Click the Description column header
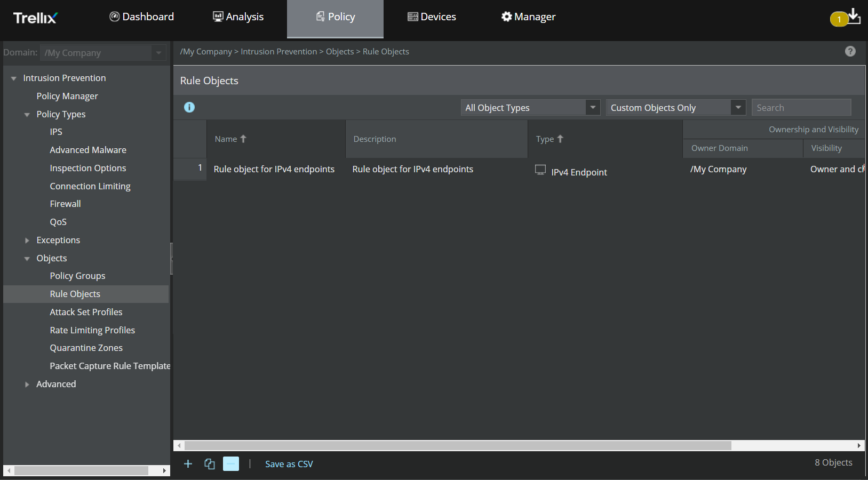The height and width of the screenshot is (480, 868). click(436, 139)
